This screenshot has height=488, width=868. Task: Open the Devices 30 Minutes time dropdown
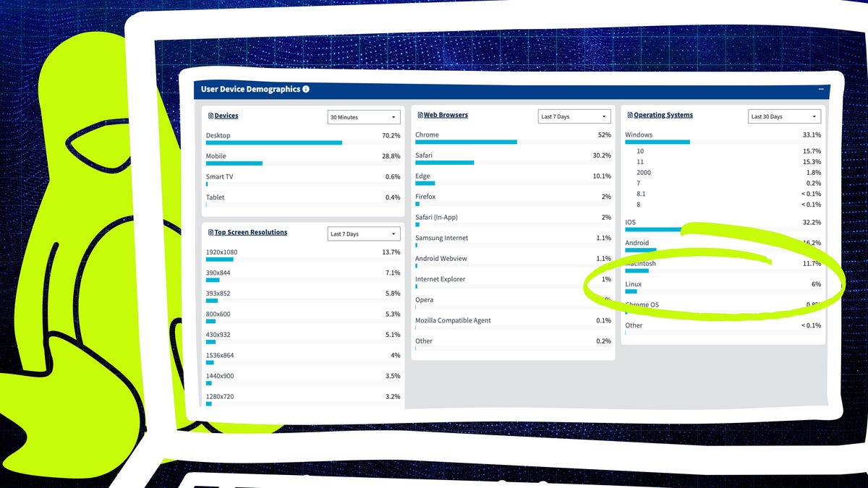click(x=364, y=117)
